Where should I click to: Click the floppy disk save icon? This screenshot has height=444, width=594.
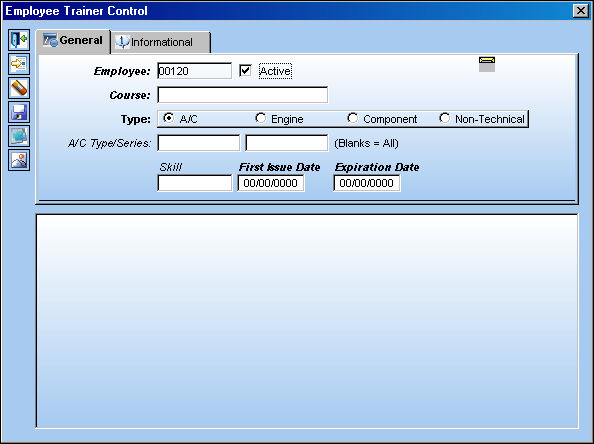coord(19,112)
